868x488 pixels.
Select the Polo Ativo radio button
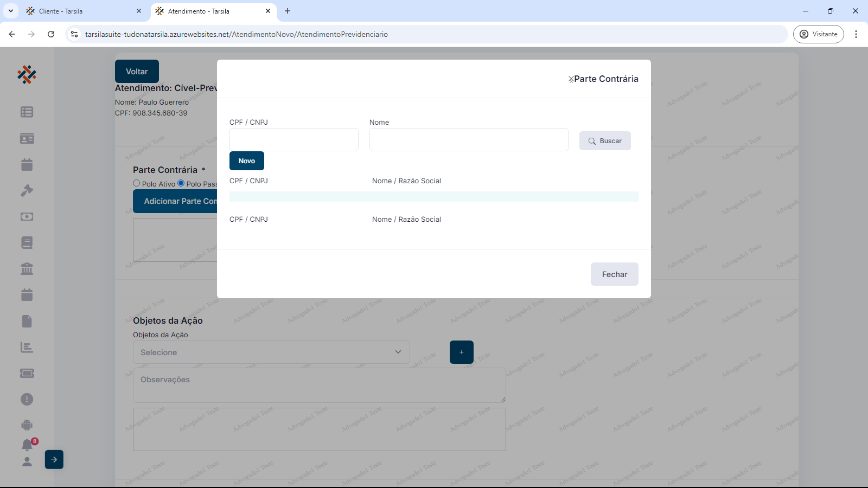[x=137, y=183]
